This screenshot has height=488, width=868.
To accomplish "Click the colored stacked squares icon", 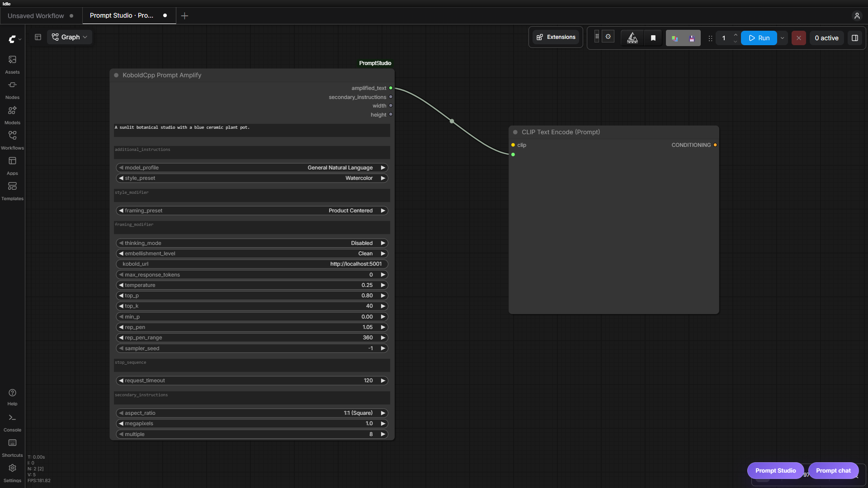I will click(x=675, y=38).
